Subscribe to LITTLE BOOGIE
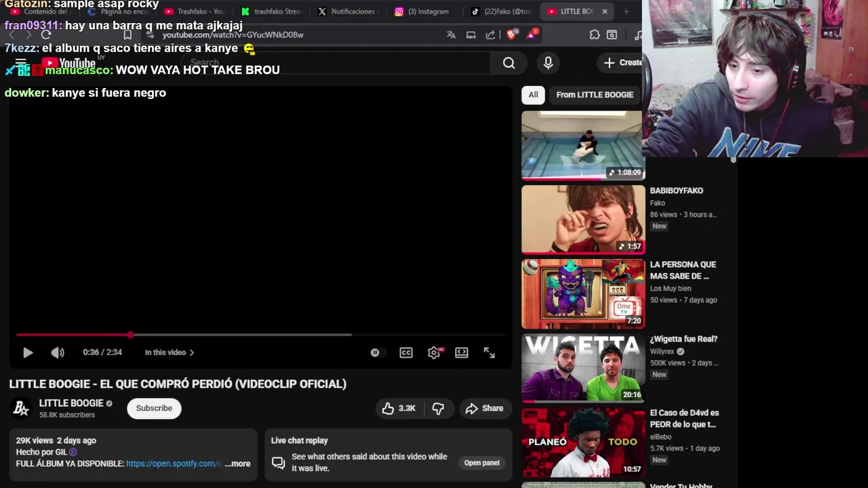 pyautogui.click(x=154, y=408)
